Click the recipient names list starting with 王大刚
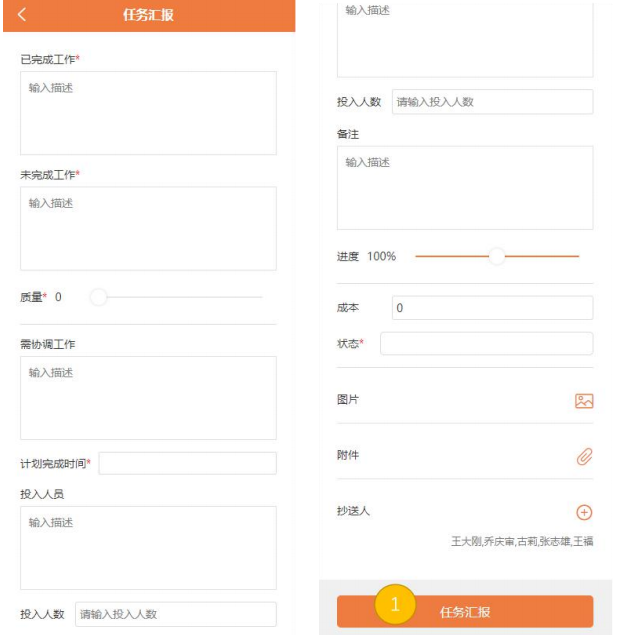The width and height of the screenshot is (618, 635). pos(521,541)
